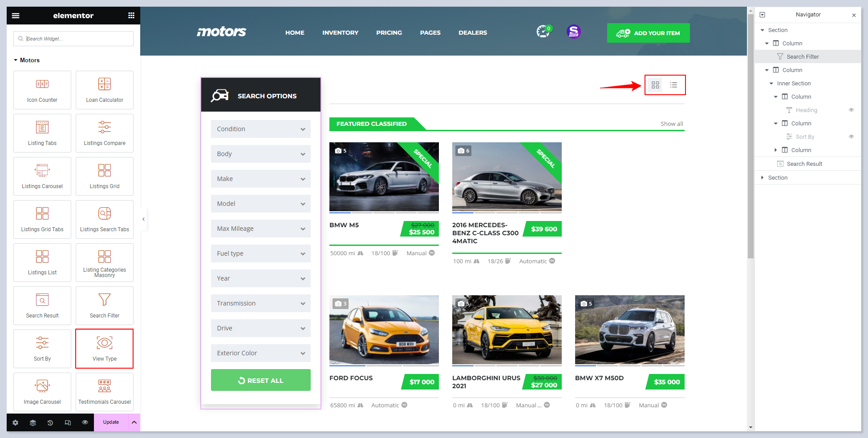Go to the Dealers menu item

point(473,33)
